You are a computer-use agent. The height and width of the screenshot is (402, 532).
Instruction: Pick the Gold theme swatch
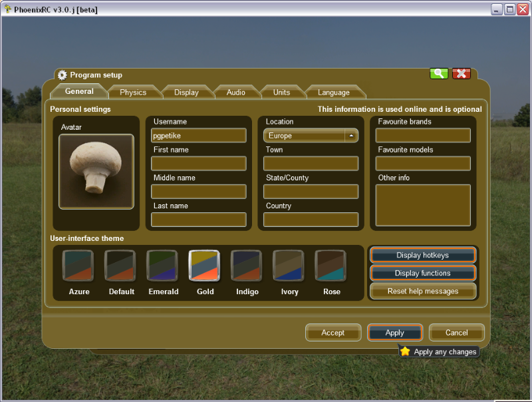coord(204,266)
